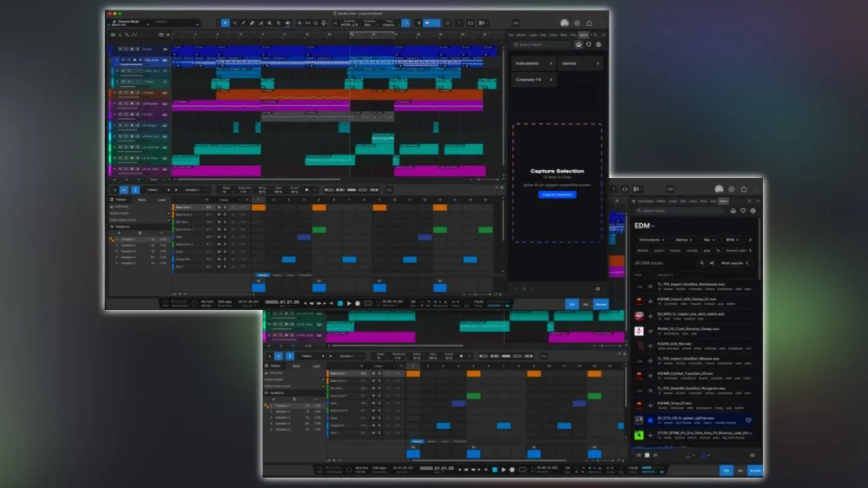This screenshot has width=868, height=488.
Task: Click Play in the top-left transport bar
Action: point(349,303)
